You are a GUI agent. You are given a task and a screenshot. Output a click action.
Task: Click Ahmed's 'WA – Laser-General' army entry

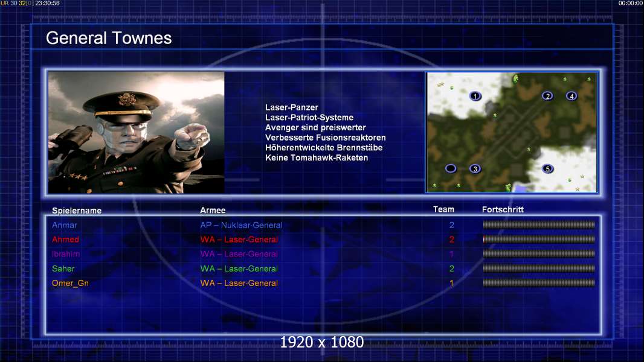click(x=239, y=240)
